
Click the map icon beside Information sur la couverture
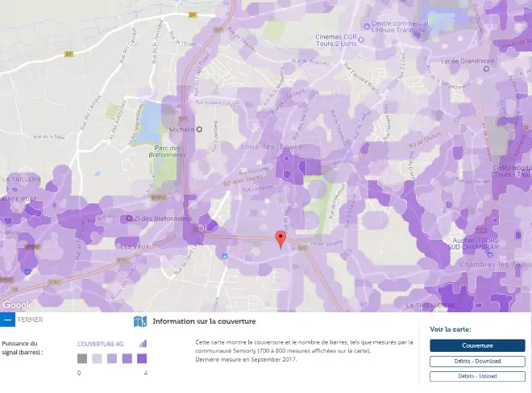(139, 321)
